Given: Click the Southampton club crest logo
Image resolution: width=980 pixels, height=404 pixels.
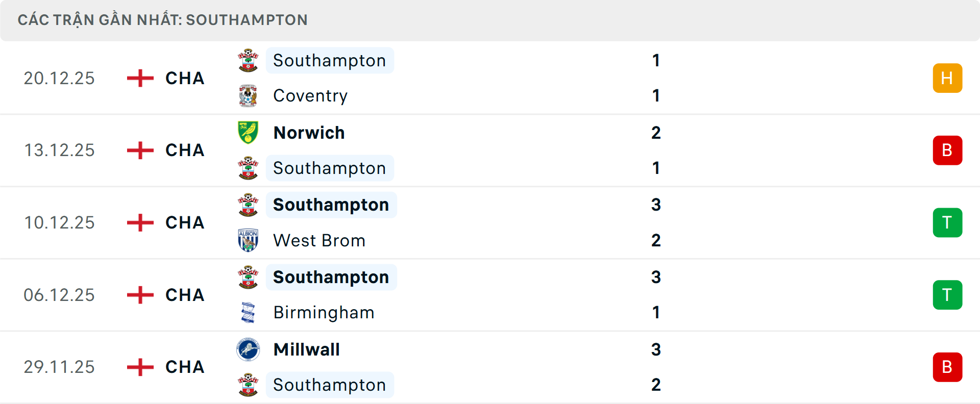Looking at the screenshot, I should coord(248,60).
